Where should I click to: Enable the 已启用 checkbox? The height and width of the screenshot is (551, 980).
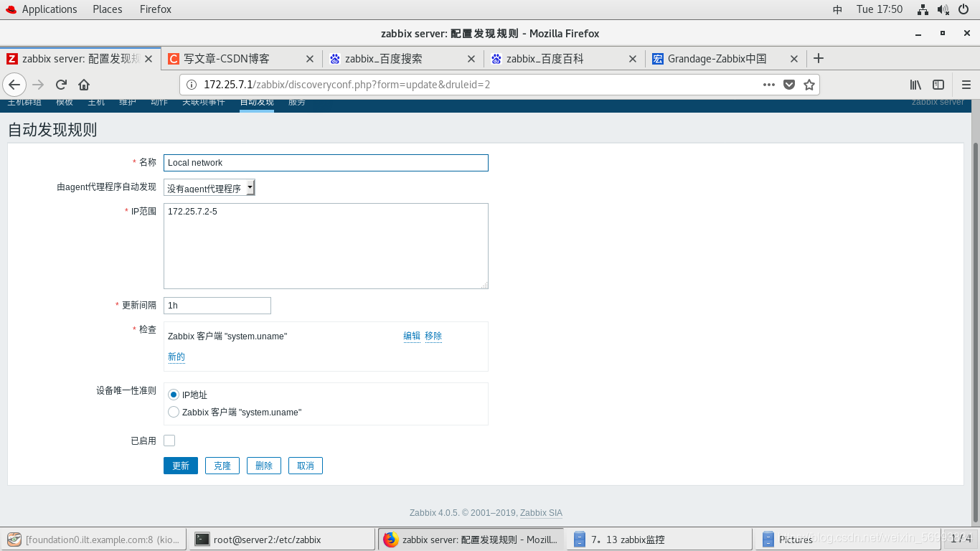tap(169, 441)
